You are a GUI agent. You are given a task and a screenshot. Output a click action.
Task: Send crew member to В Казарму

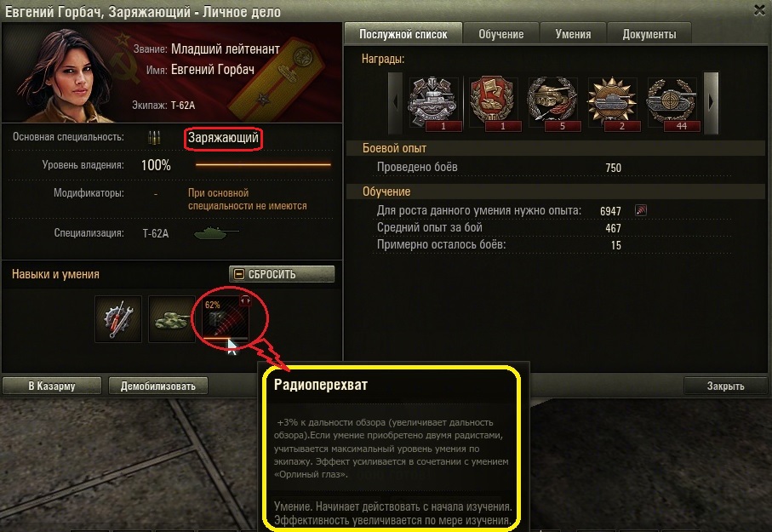click(x=52, y=386)
